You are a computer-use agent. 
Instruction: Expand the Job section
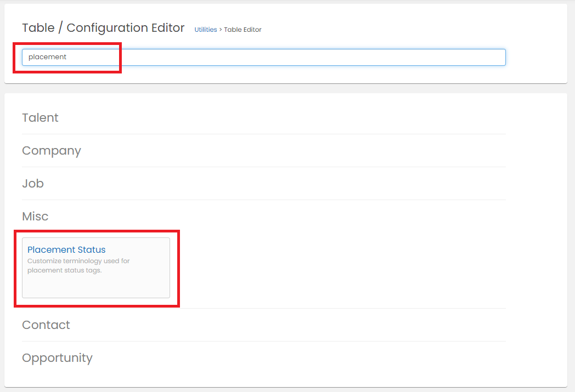tap(33, 184)
